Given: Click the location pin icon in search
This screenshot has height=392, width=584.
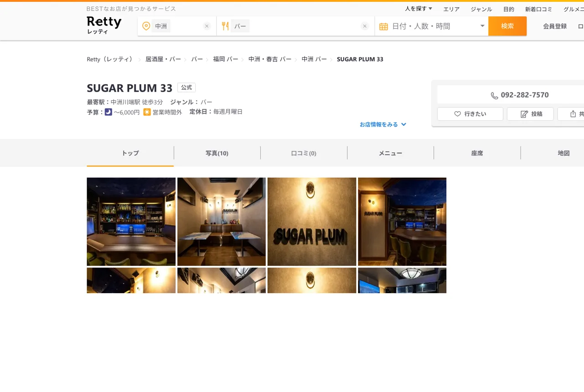Looking at the screenshot, I should 146,26.
